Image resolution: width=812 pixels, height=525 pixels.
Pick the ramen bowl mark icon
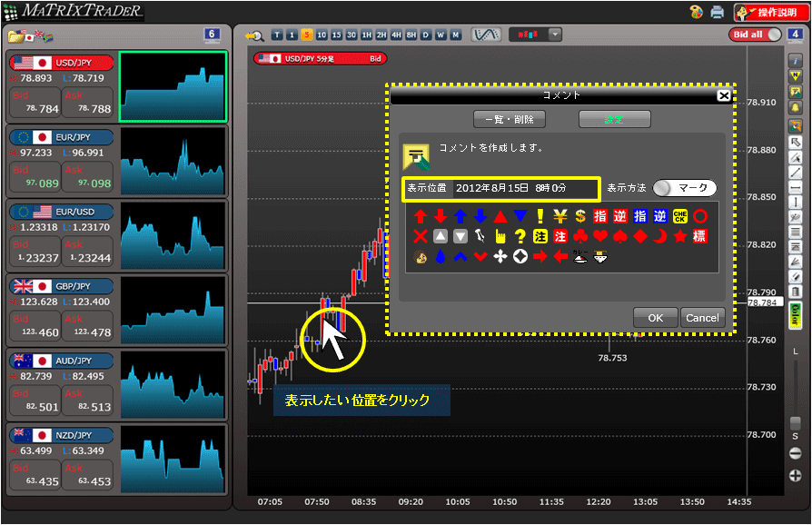click(600, 256)
